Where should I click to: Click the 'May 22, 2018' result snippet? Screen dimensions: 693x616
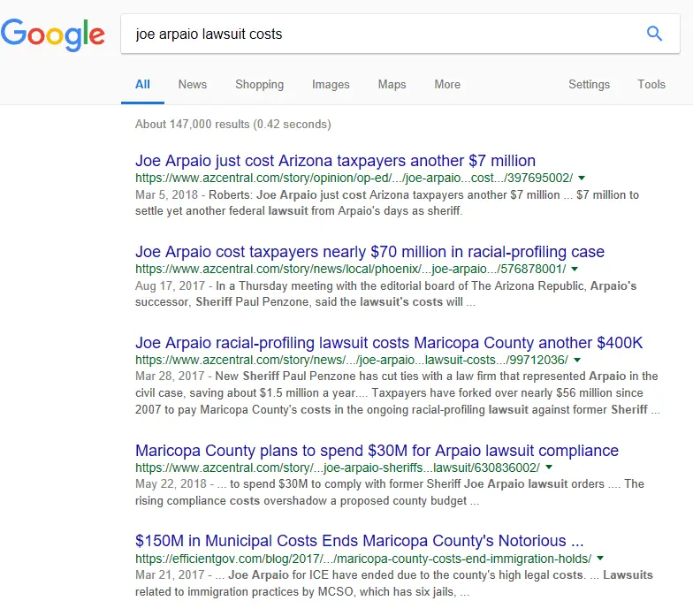coord(390,492)
